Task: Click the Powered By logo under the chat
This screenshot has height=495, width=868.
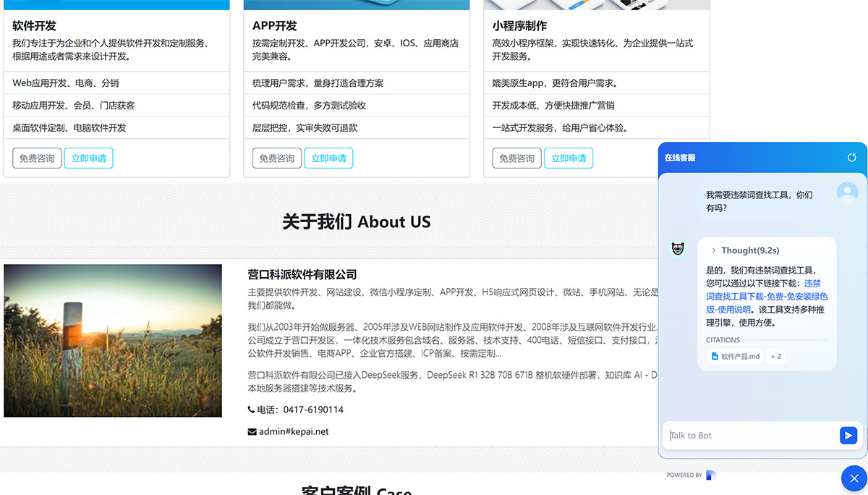Action: [x=710, y=475]
